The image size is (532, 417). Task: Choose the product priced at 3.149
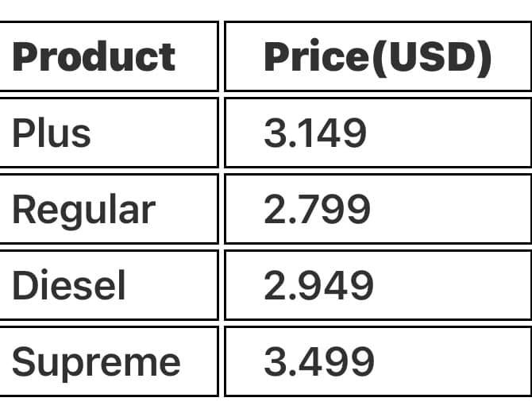(x=52, y=133)
